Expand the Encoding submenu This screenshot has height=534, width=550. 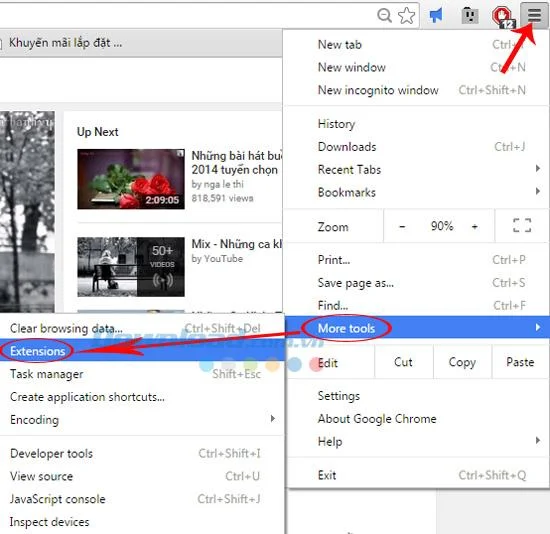click(x=141, y=419)
